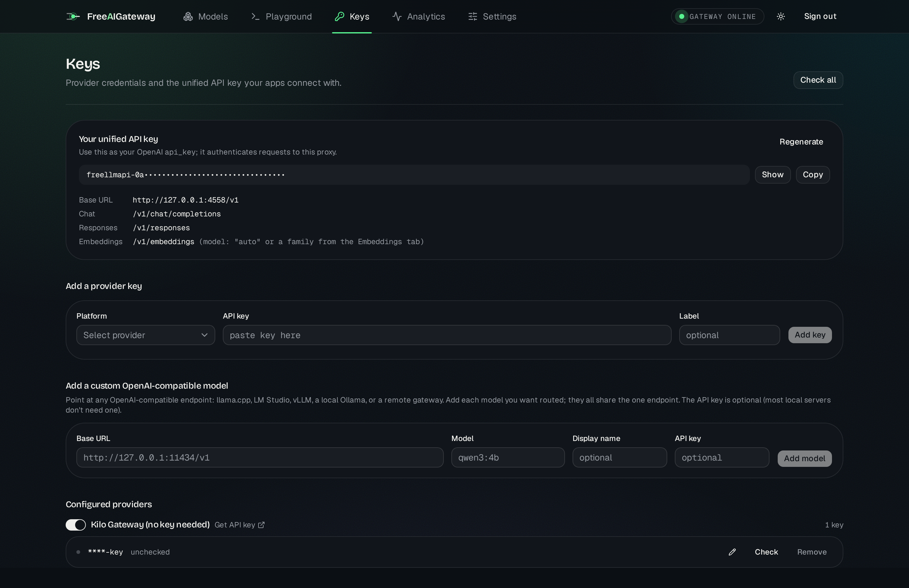Screen dimensions: 909x588
Task: Click the Settings sliders icon
Action: [x=473, y=16]
